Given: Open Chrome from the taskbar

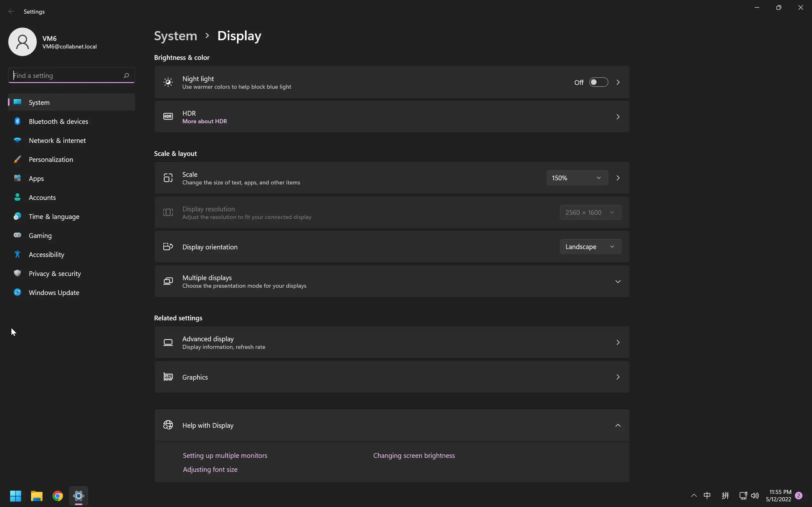Looking at the screenshot, I should tap(58, 496).
